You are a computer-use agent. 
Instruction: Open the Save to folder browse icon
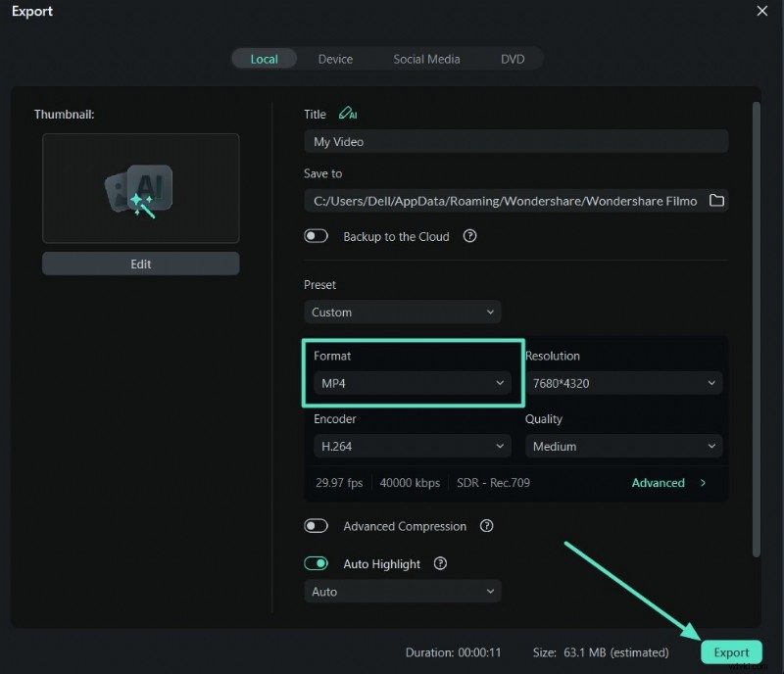pos(716,201)
